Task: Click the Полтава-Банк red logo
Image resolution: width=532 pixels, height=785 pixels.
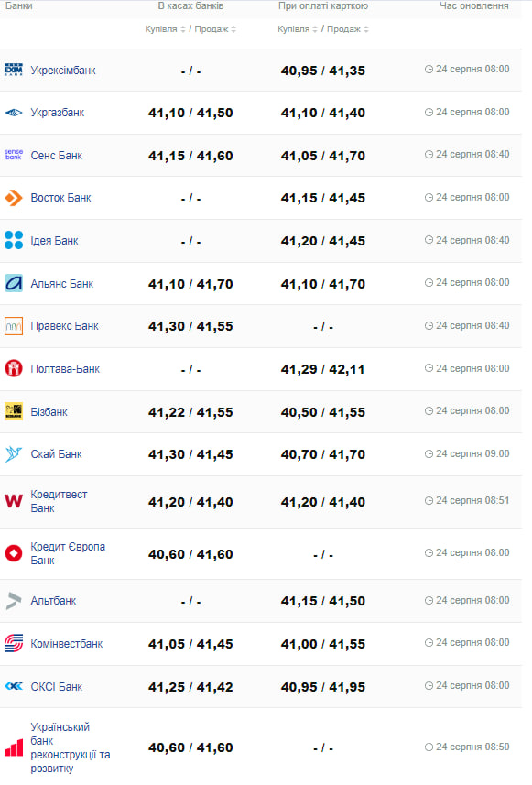Action: [14, 369]
